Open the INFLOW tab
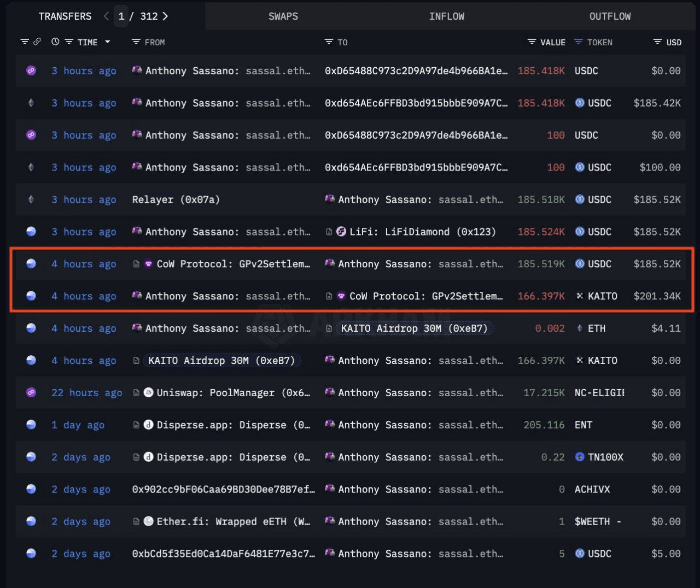Viewport: 700px width, 588px height. [447, 16]
